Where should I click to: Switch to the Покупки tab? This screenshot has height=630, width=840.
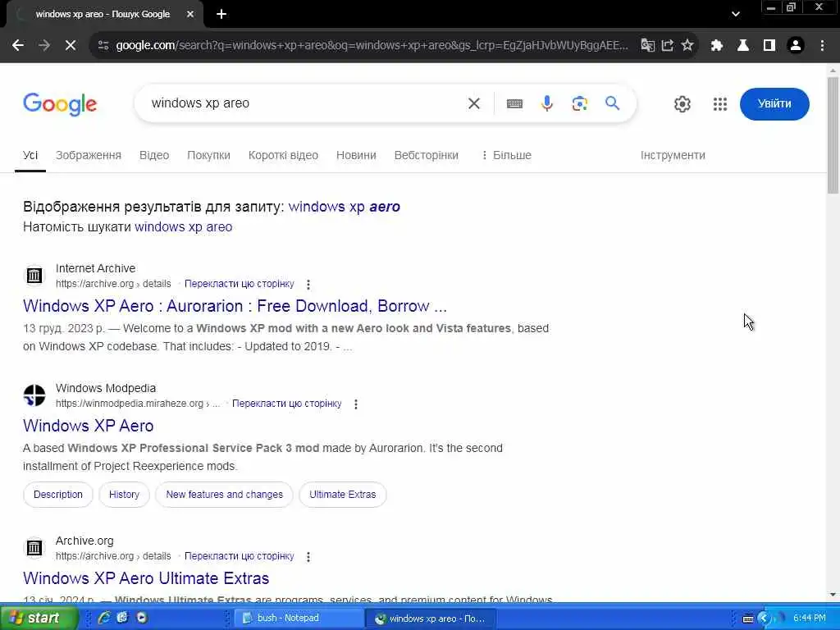point(208,155)
